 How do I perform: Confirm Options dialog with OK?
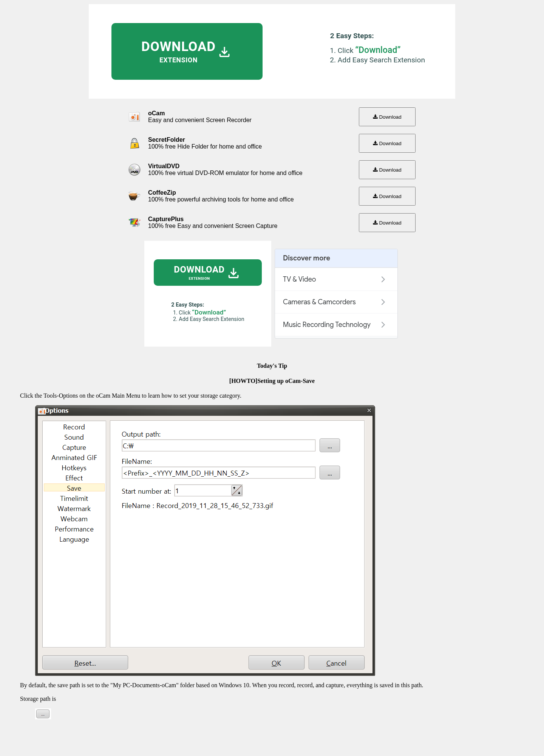click(x=277, y=663)
